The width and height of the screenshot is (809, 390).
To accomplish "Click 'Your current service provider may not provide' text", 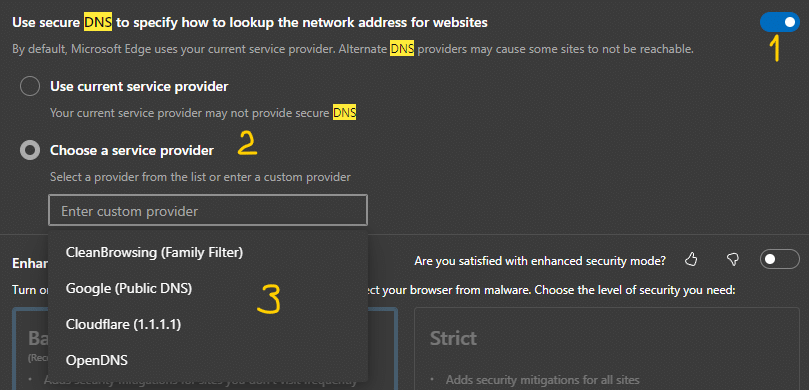I will tap(203, 112).
